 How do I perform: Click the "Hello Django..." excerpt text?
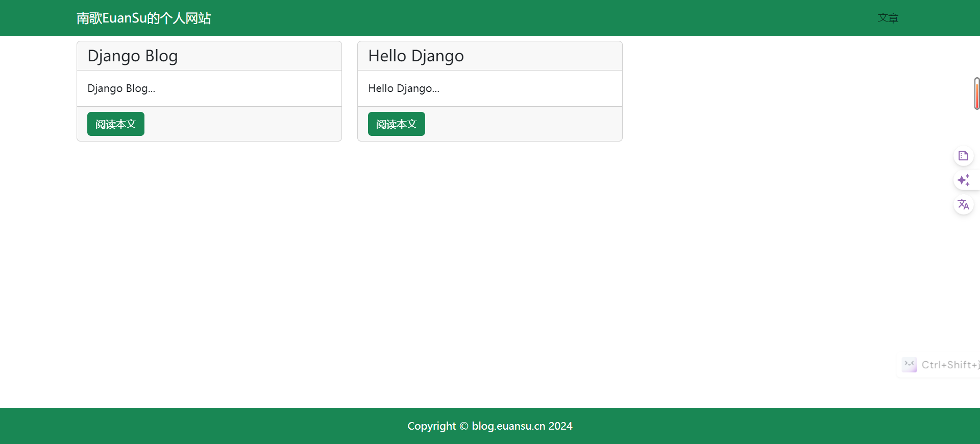click(x=404, y=88)
